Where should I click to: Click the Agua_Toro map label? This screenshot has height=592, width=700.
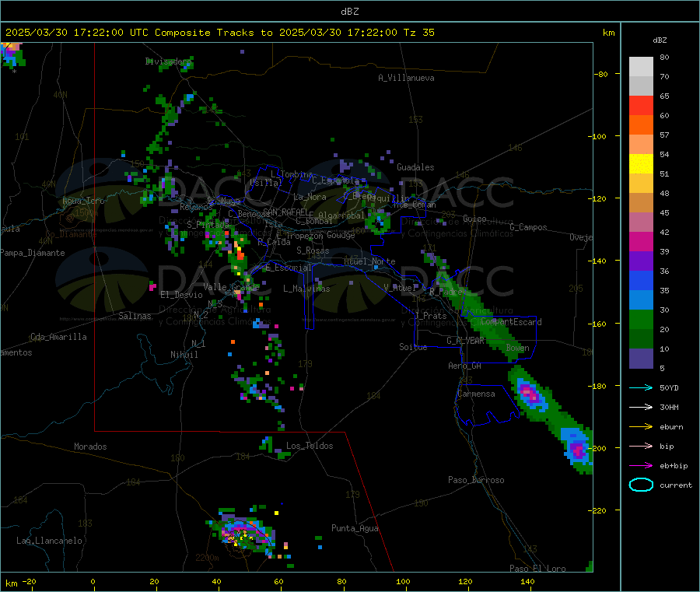point(83,201)
